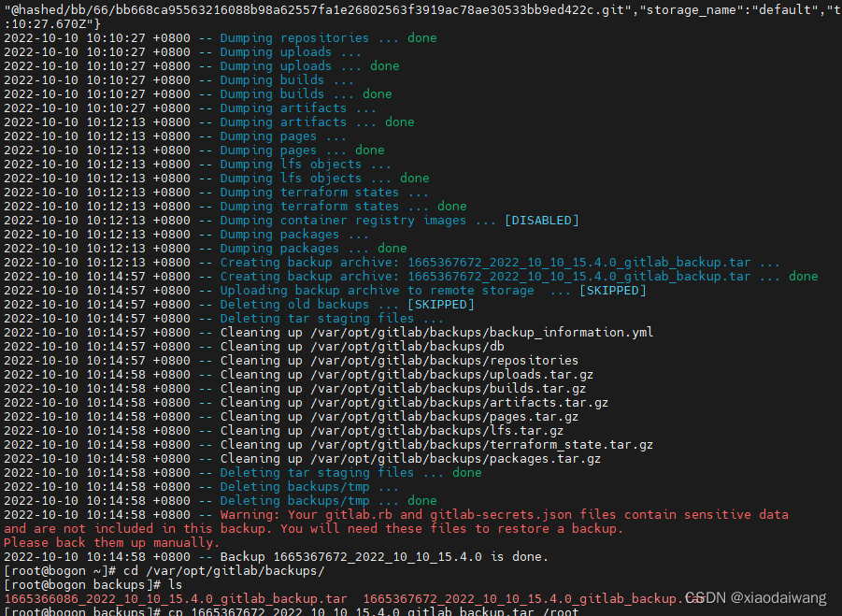Click the green 'done' on Creating backup archive line
This screenshot has width=842, height=616.
click(x=804, y=277)
